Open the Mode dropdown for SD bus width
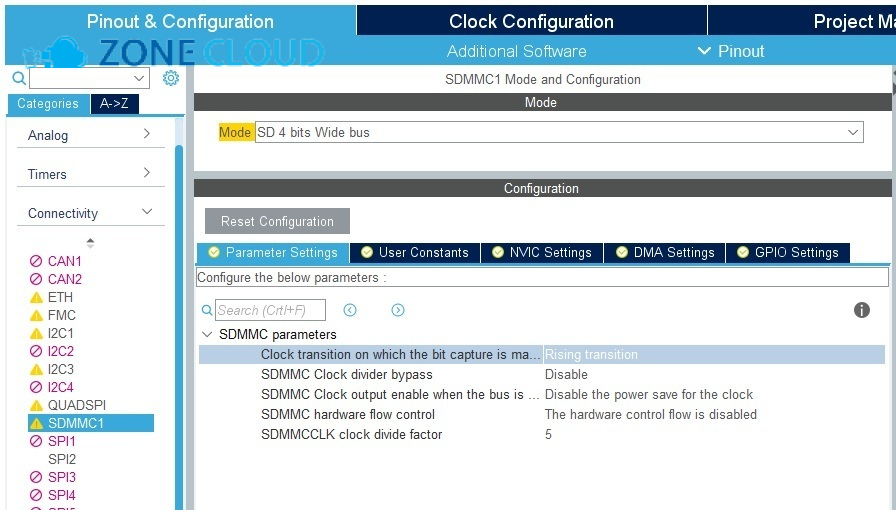Image resolution: width=896 pixels, height=510 pixels. [x=853, y=132]
